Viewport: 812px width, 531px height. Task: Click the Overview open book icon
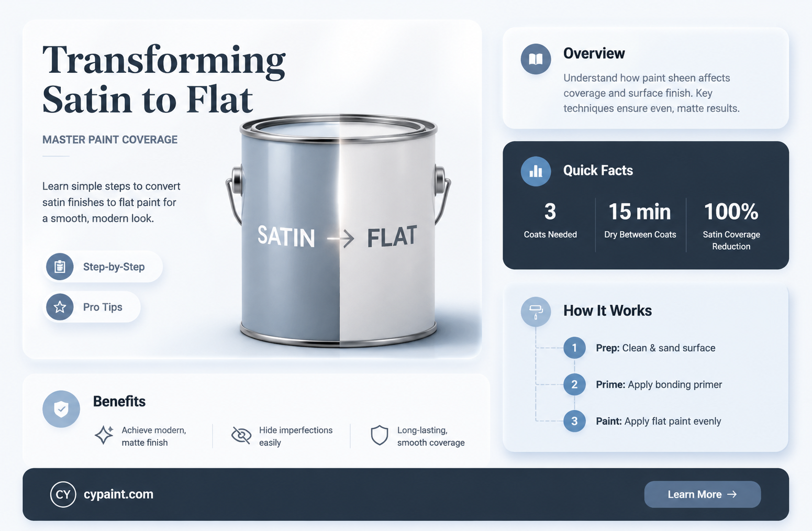click(536, 59)
